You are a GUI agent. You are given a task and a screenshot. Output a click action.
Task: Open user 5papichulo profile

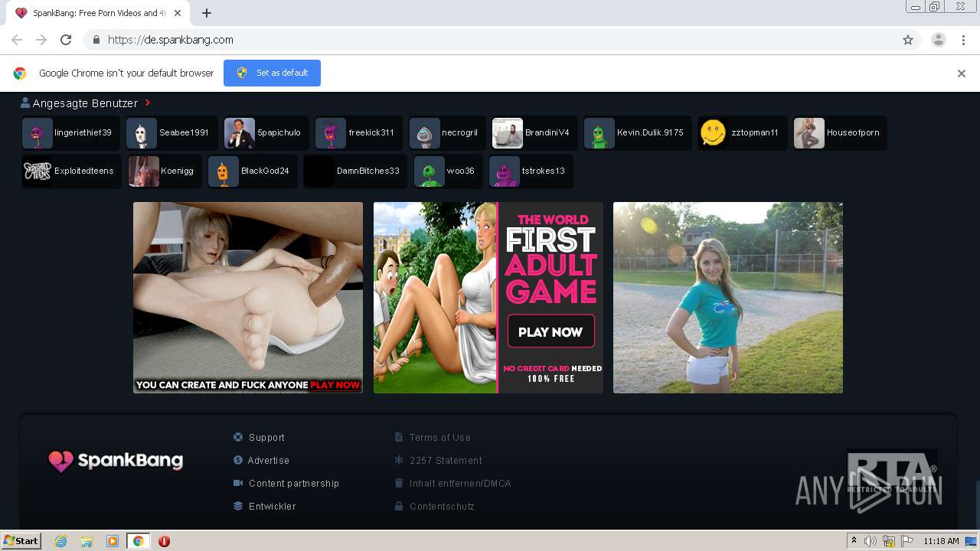point(266,132)
